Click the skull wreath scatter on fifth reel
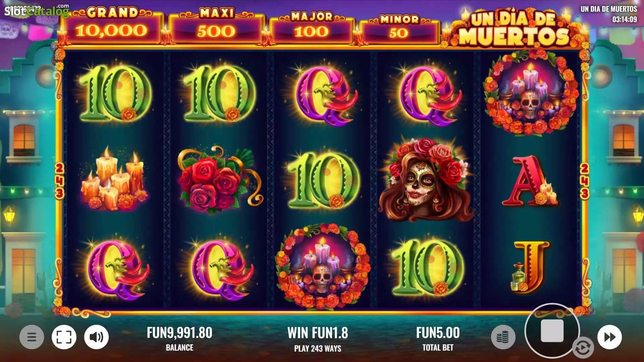This screenshot has height=362, width=644. pyautogui.click(x=531, y=93)
